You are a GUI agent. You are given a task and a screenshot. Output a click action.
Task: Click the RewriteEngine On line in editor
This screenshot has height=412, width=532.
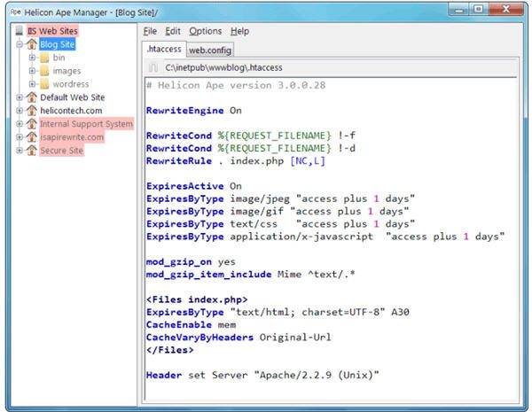(193, 111)
